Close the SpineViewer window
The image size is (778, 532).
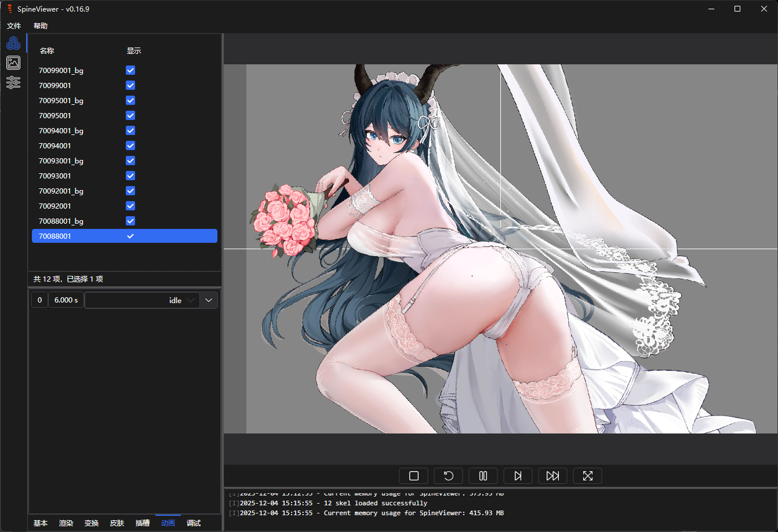pos(764,9)
